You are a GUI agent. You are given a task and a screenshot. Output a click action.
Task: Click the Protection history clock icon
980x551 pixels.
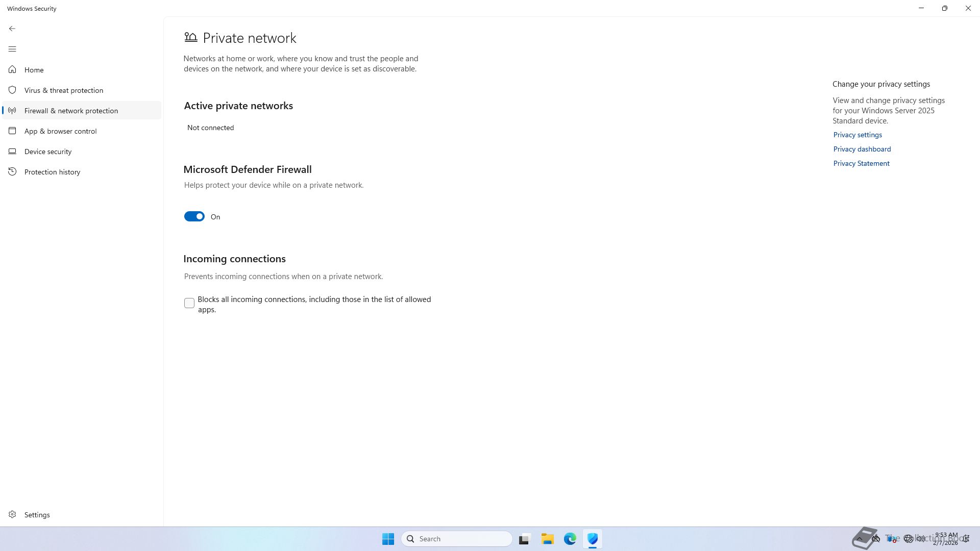12,172
